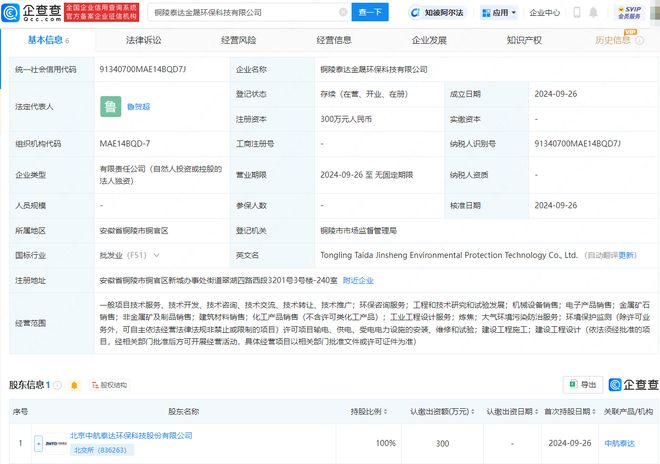Click the green 鲁 avatar of legal representative
660x464 pixels.
pos(111,107)
